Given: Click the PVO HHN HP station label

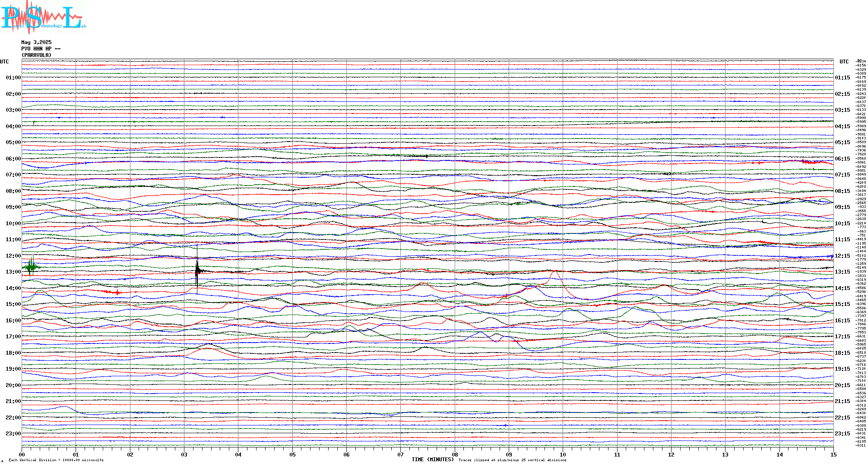Looking at the screenshot, I should 41,49.
